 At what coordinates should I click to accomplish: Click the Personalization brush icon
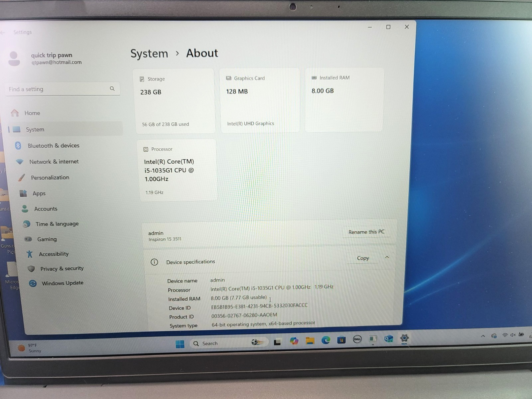tap(22, 178)
